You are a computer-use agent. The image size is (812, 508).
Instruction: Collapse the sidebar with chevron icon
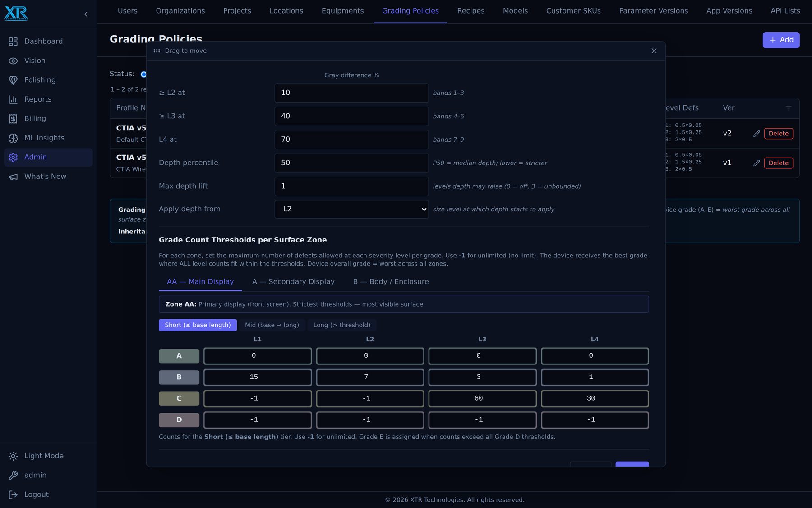click(86, 14)
